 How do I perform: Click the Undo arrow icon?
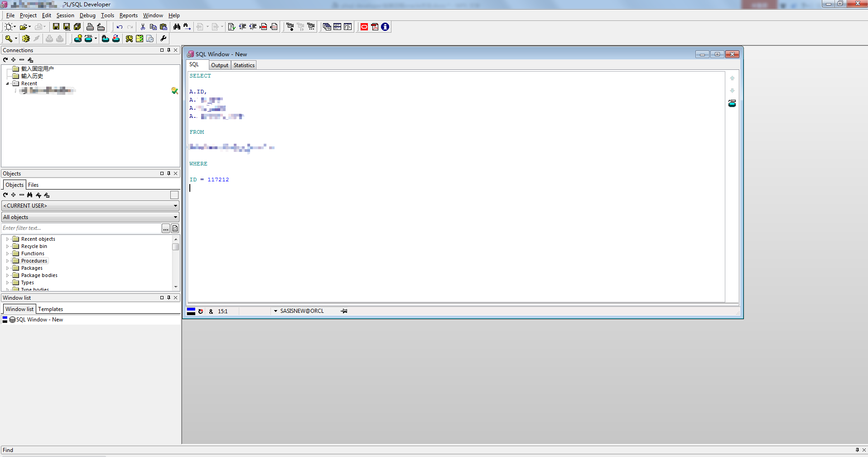[120, 27]
